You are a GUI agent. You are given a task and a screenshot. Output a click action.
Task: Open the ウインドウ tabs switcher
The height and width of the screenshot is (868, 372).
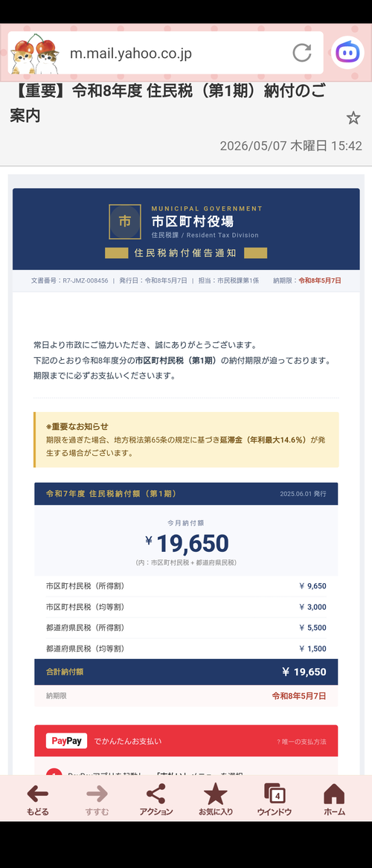tap(275, 800)
